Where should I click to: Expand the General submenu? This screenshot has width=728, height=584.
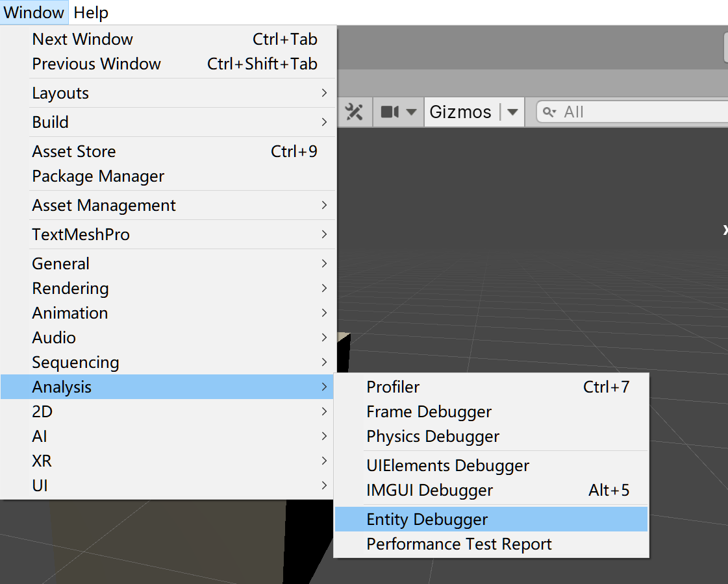click(x=168, y=263)
